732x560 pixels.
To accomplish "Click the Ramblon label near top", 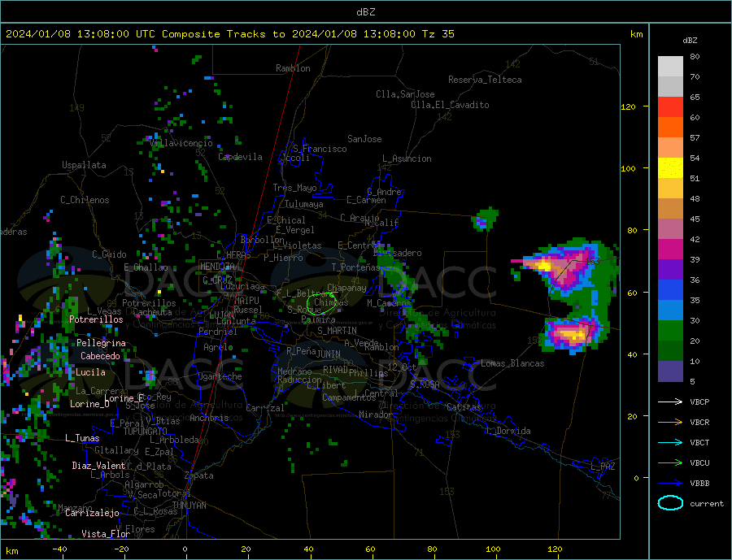I will coord(293,68).
